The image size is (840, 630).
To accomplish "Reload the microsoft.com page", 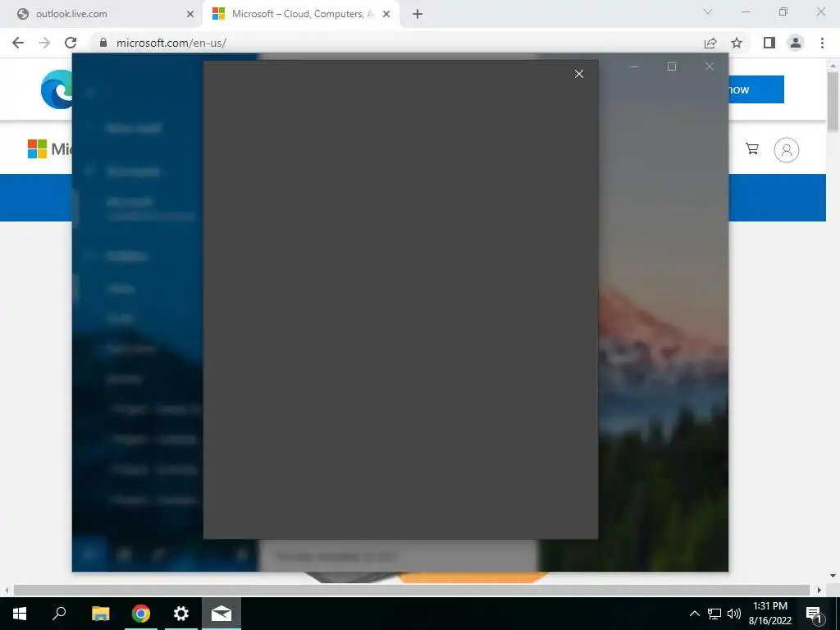I will coord(71,43).
